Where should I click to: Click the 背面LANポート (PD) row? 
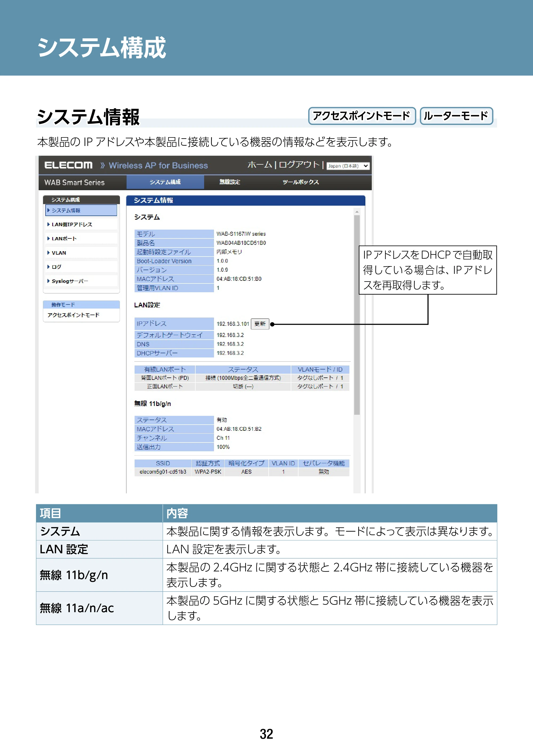click(242, 378)
